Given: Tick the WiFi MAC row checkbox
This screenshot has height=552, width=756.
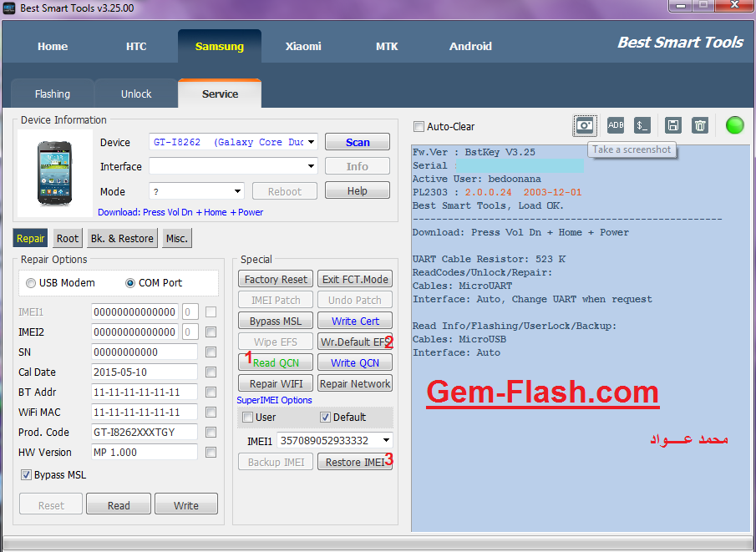Looking at the screenshot, I should tap(211, 413).
